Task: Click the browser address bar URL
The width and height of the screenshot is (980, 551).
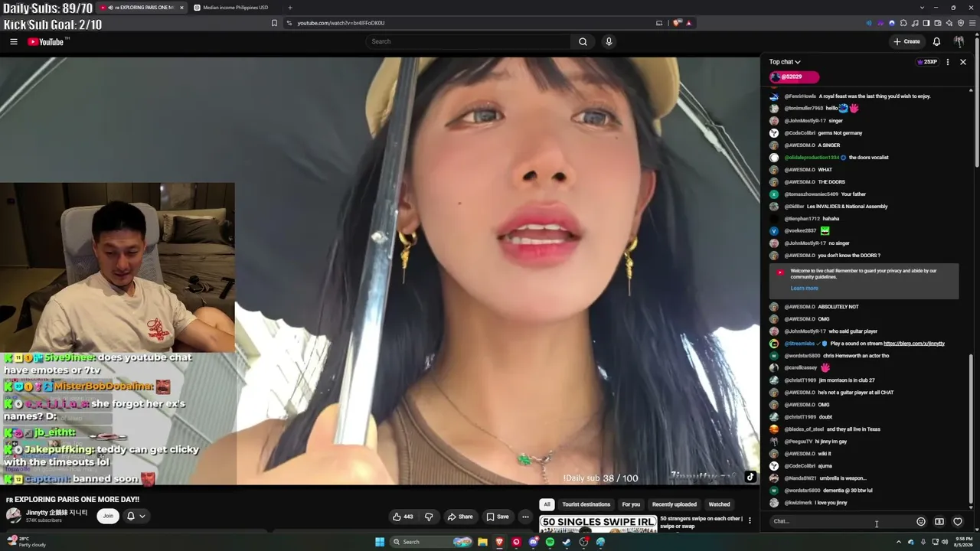Action: (x=341, y=23)
